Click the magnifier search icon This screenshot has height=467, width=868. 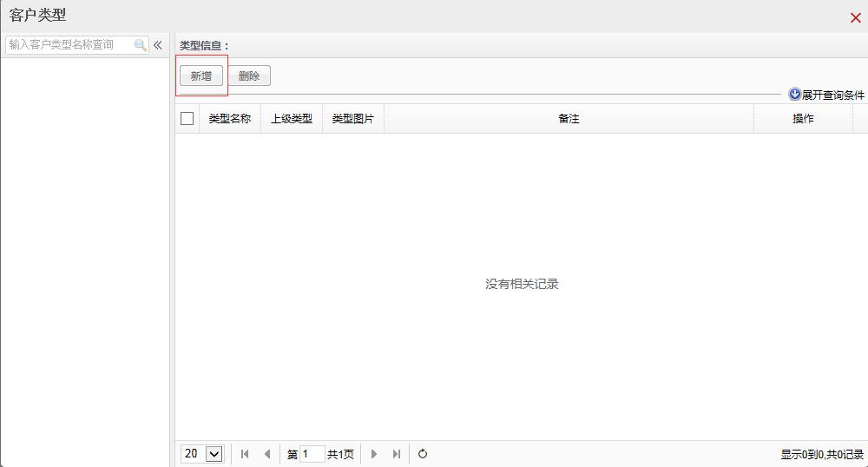coord(140,45)
